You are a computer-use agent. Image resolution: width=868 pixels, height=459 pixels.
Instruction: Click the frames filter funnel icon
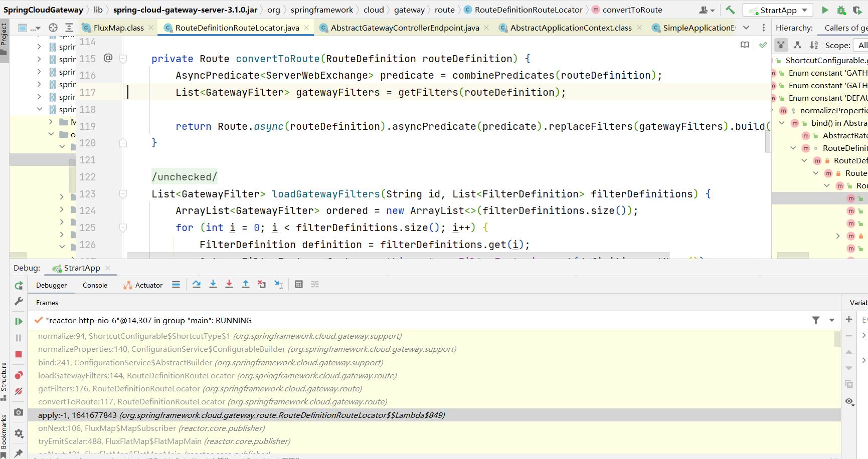[x=816, y=320]
